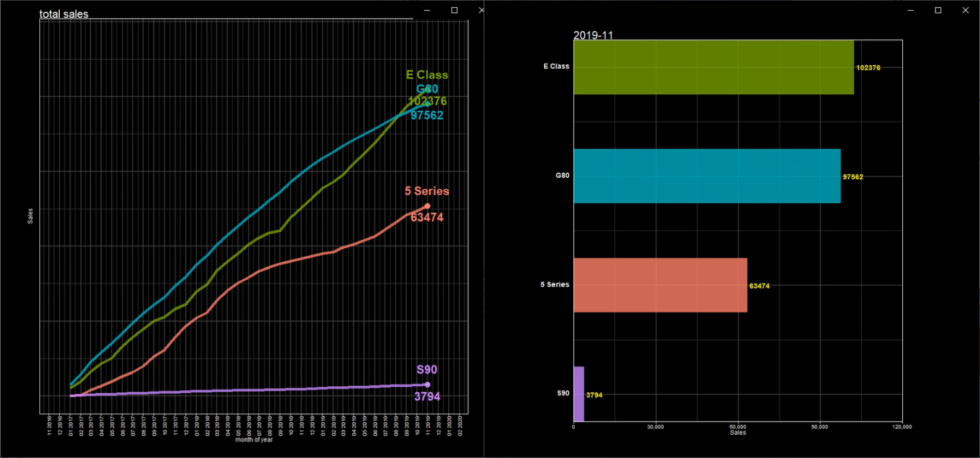This screenshot has height=458, width=980.
Task: Click the vertical Sales axis title in line chart
Action: point(31,216)
